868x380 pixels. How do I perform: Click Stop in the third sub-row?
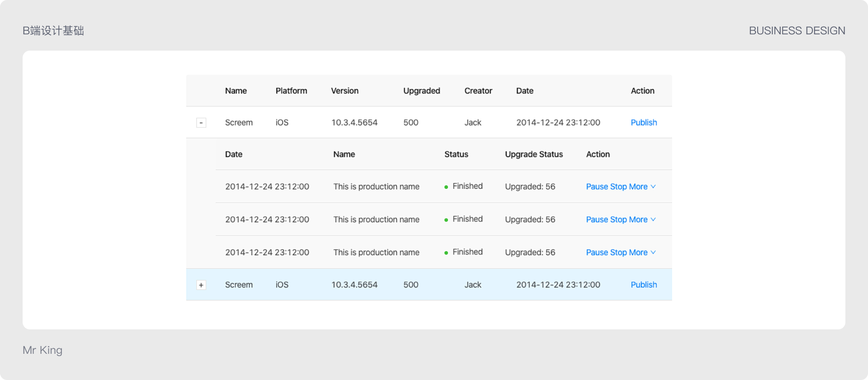tap(618, 253)
